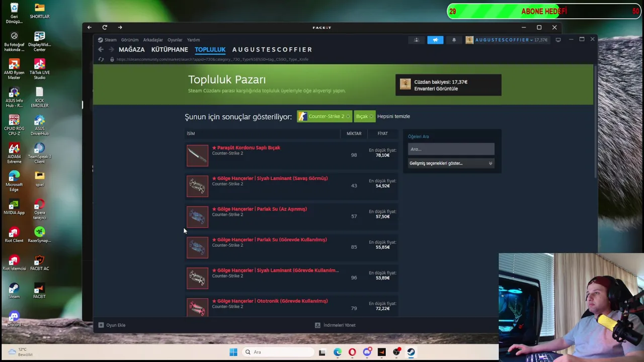Click Steam forward navigation arrow
This screenshot has height=362, width=644.
click(111, 49)
